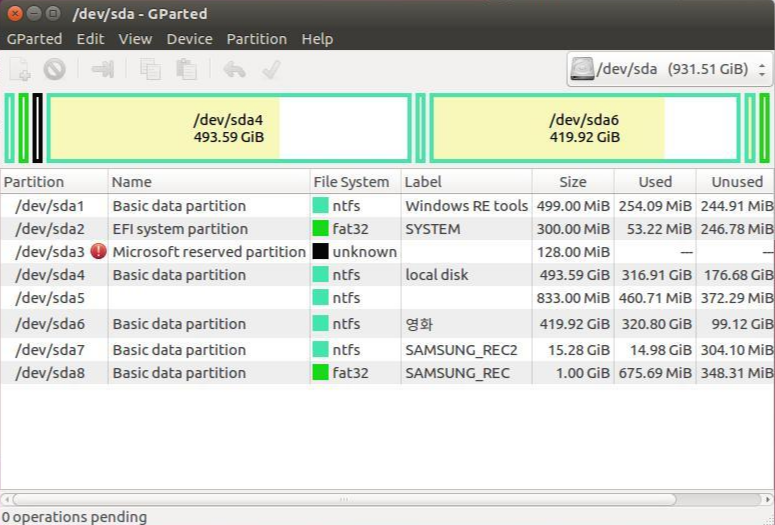Viewport: 775px width, 525px height.
Task: Click the device selector up/down arrows
Action: pos(762,69)
